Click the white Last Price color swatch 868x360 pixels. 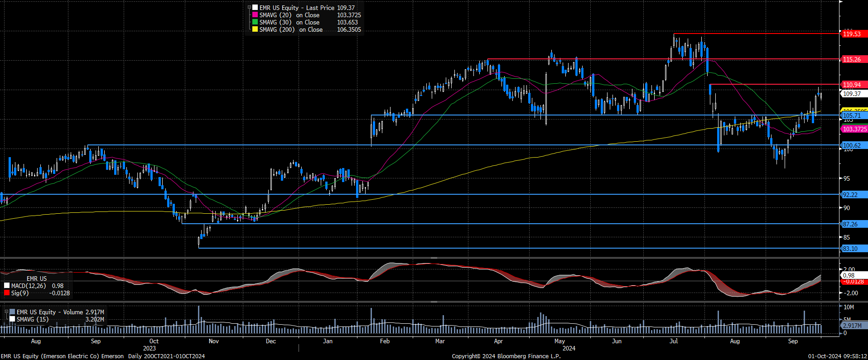click(255, 8)
